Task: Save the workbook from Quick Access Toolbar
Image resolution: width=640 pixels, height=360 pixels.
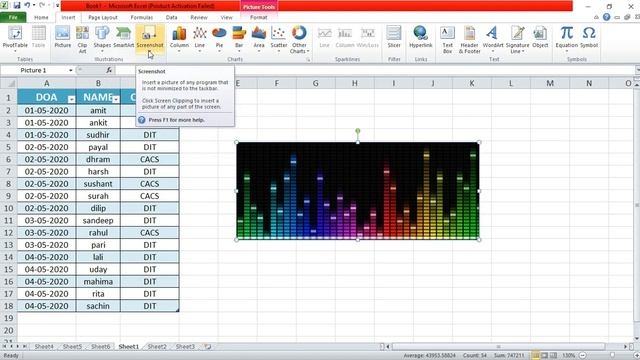Action: (x=17, y=6)
